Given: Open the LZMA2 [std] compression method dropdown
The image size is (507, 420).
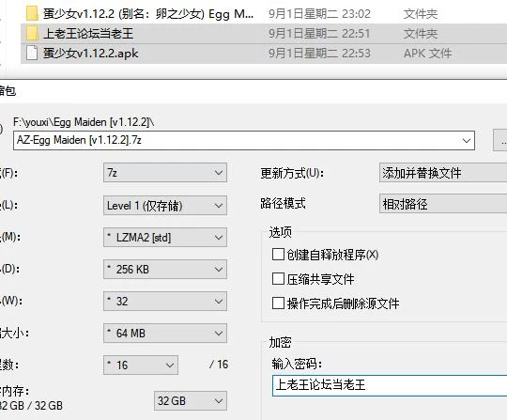Looking at the screenshot, I should [165, 237].
